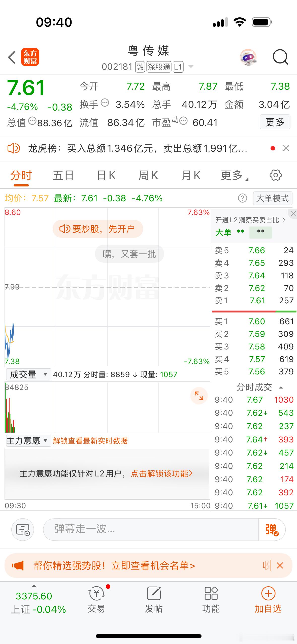The image size is (297, 644).
Task: Select 买2 order row at 7.59
Action: tap(254, 334)
